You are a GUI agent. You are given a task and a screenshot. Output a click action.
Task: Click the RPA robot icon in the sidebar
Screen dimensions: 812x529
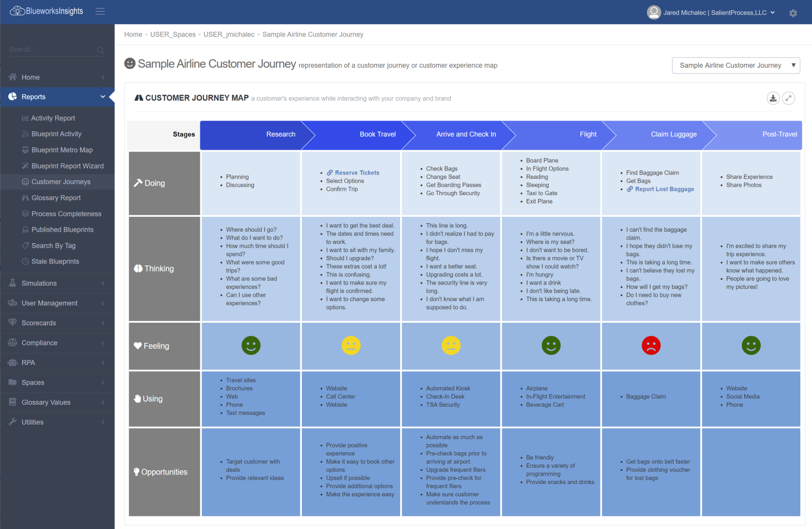tap(12, 362)
